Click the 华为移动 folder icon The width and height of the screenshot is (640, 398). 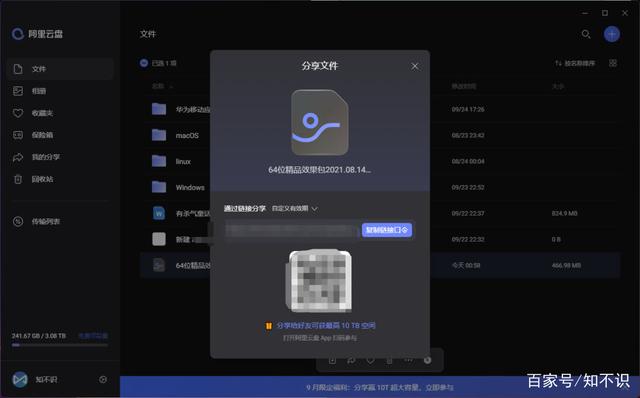point(159,109)
